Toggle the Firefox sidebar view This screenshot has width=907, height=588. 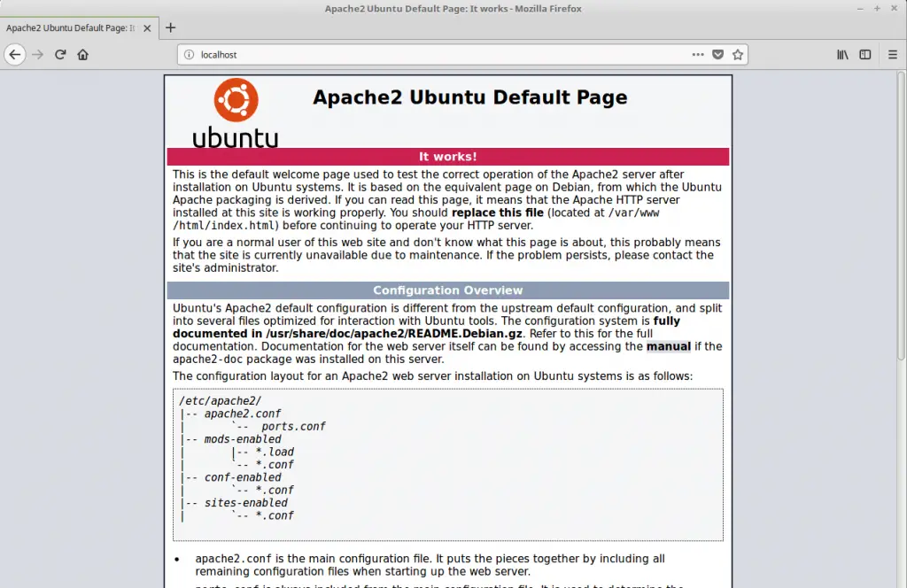[864, 54]
